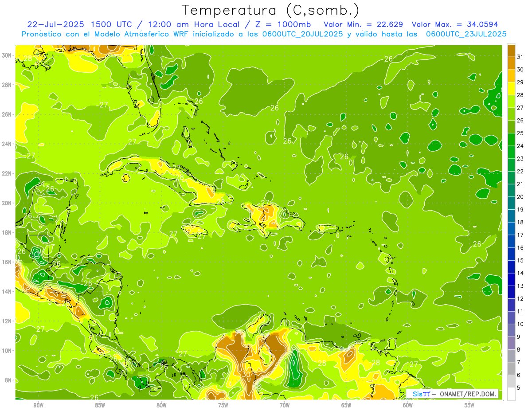
Task: Click the legend value 5
Action: point(519,388)
